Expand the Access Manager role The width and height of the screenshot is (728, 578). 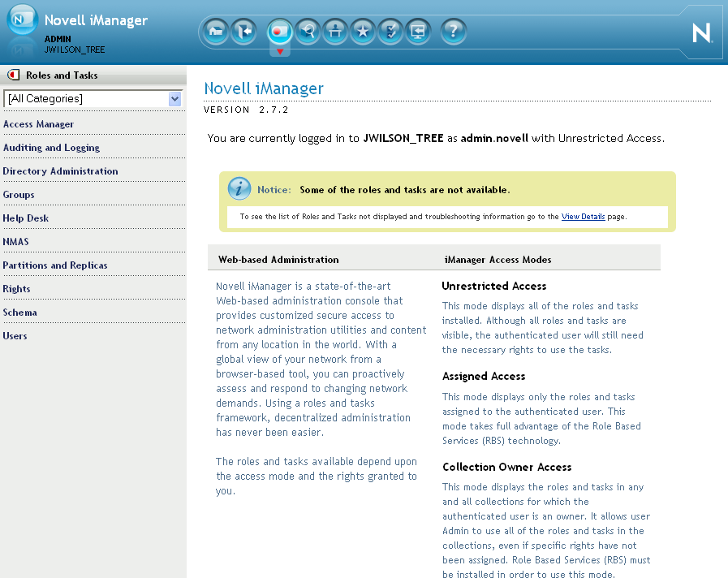pos(38,124)
